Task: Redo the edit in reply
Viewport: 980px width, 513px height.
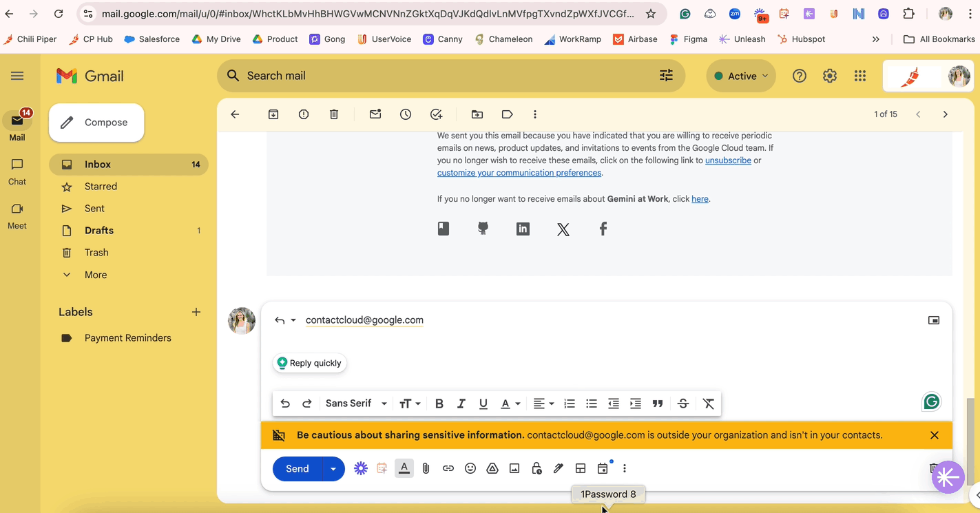Action: coord(307,404)
